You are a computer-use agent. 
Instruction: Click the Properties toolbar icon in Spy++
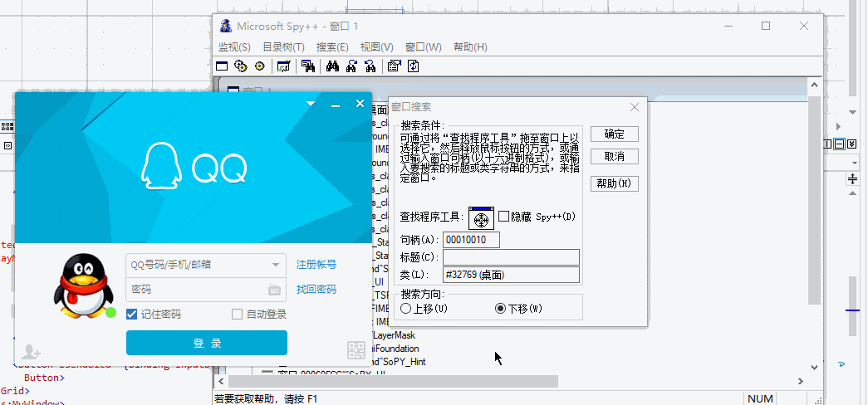coord(395,66)
